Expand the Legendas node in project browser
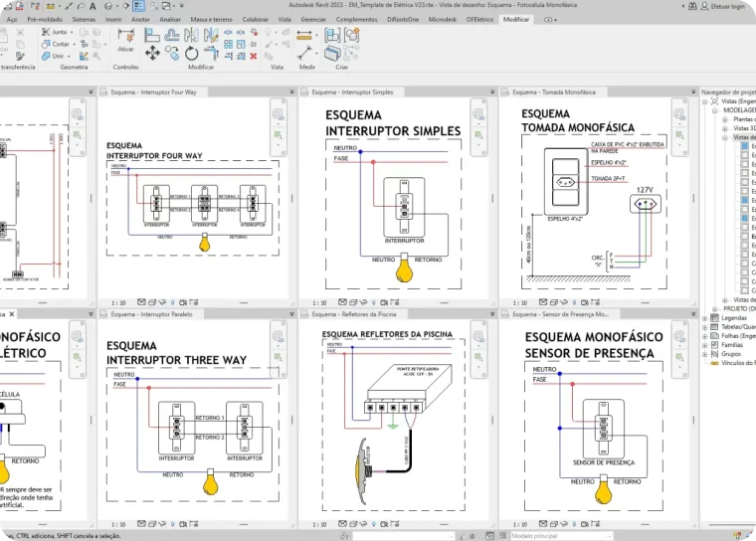Viewport: 756px width, 541px height. coord(705,318)
